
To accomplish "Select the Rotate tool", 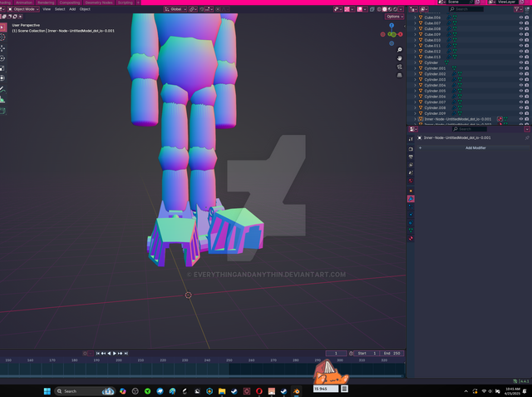I will click(x=2, y=57).
